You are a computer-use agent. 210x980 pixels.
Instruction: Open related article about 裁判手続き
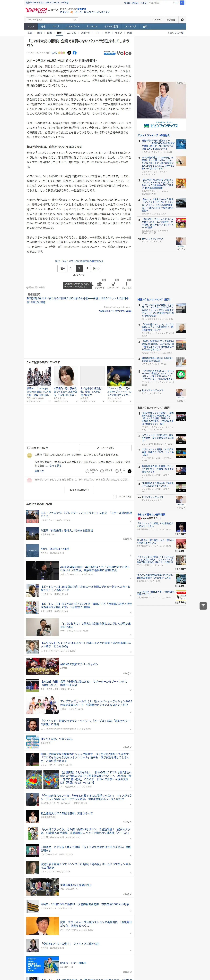tap(78, 301)
